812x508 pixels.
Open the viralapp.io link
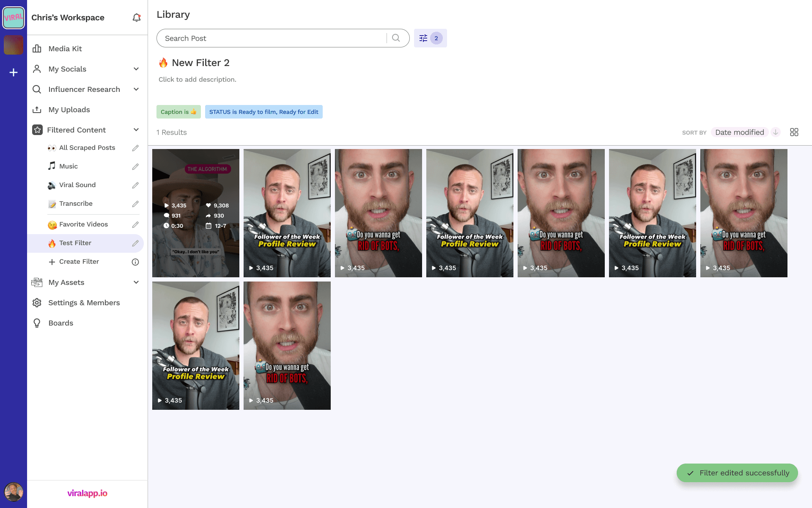(x=87, y=493)
